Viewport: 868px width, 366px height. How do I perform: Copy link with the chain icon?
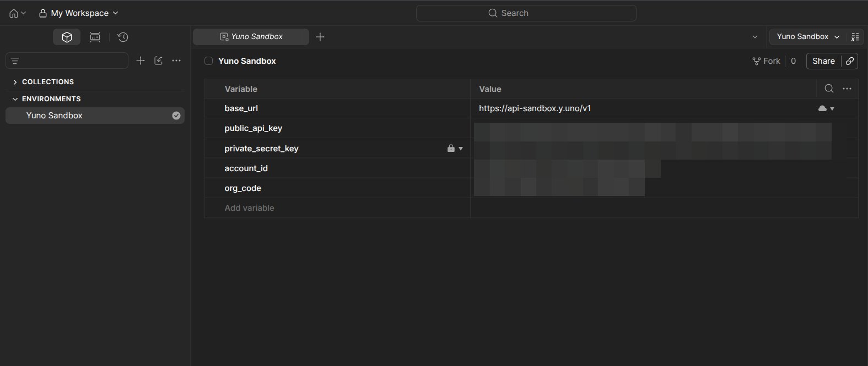[x=850, y=61]
